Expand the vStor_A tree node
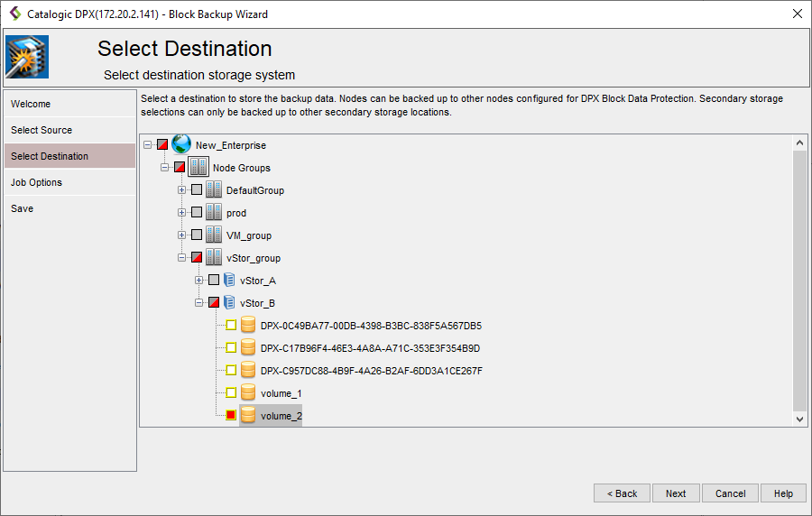The width and height of the screenshot is (812, 516). (199, 281)
